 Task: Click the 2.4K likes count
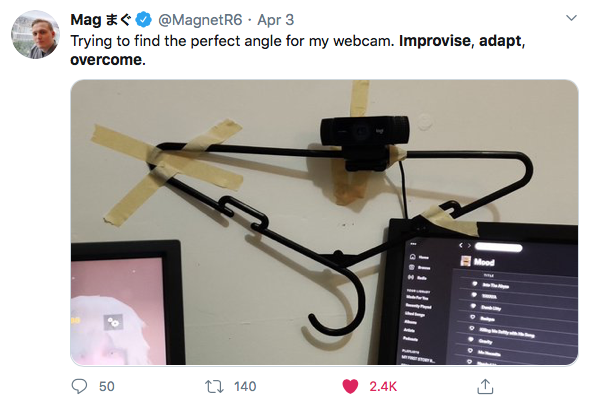(383, 386)
